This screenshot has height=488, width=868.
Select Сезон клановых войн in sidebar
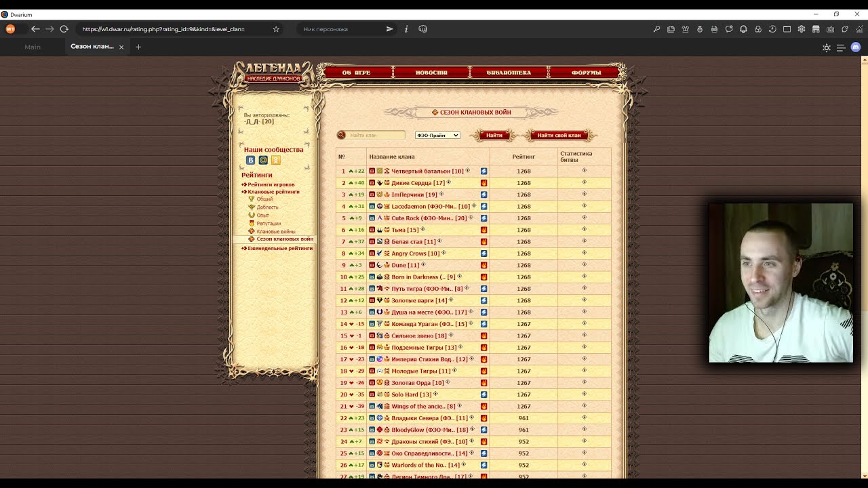(x=285, y=239)
